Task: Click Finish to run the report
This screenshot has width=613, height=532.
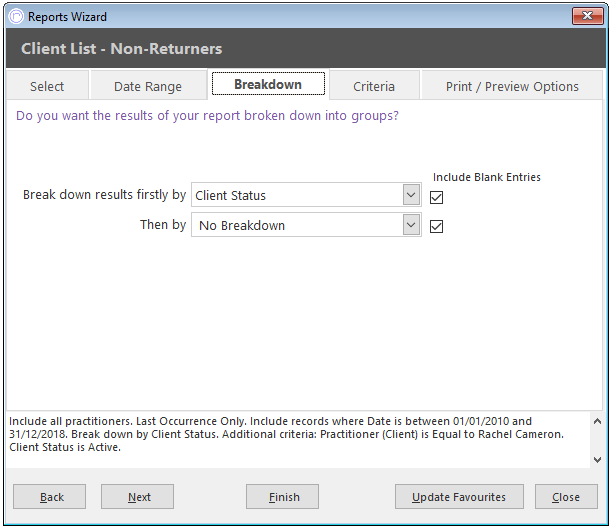Action: click(x=282, y=496)
